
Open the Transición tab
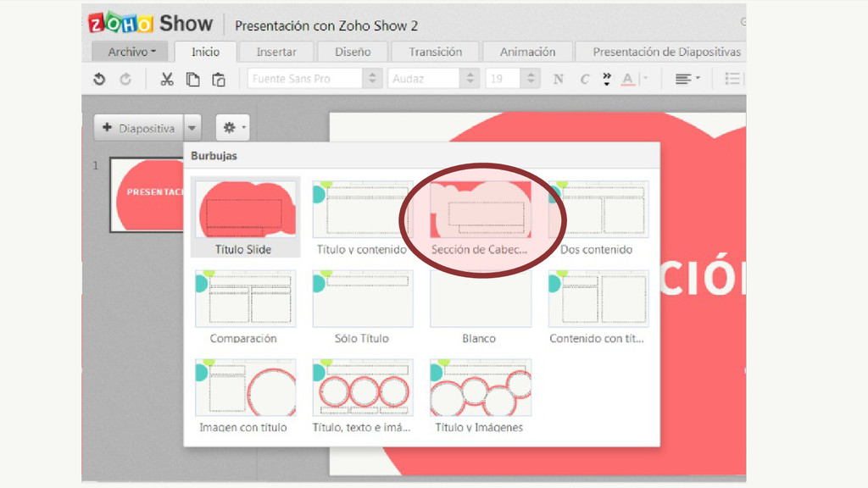pyautogui.click(x=435, y=52)
